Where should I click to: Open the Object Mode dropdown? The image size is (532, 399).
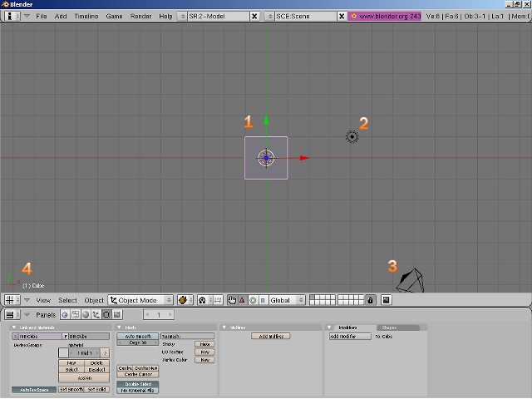tap(140, 300)
